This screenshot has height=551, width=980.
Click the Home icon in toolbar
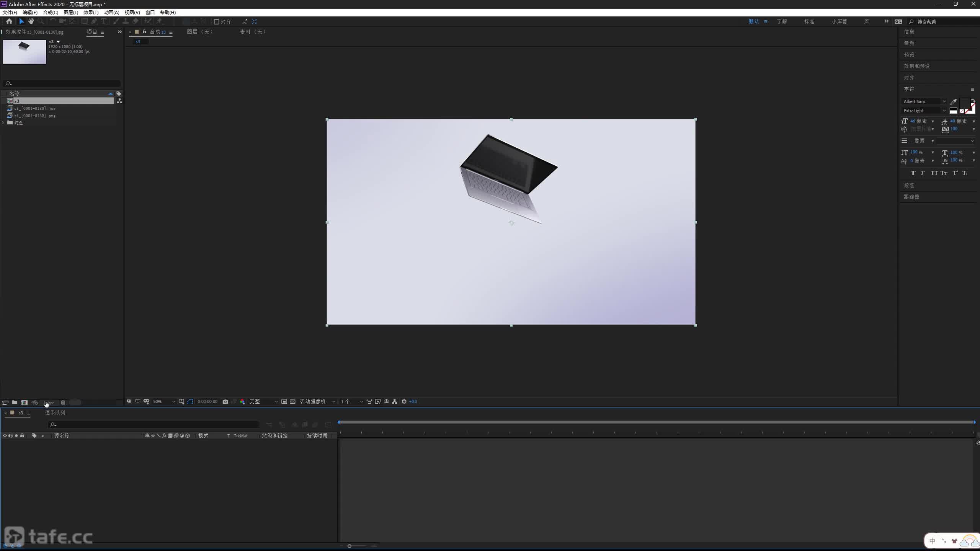coord(9,21)
